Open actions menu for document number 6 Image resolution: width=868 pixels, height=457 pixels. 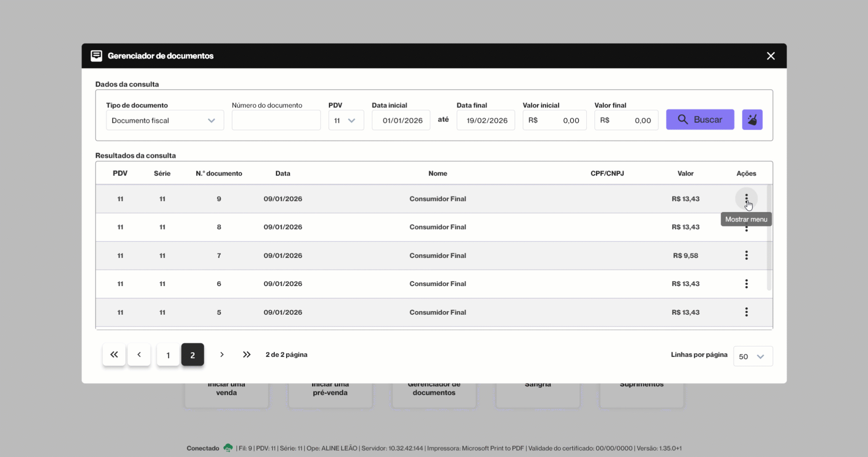(746, 284)
